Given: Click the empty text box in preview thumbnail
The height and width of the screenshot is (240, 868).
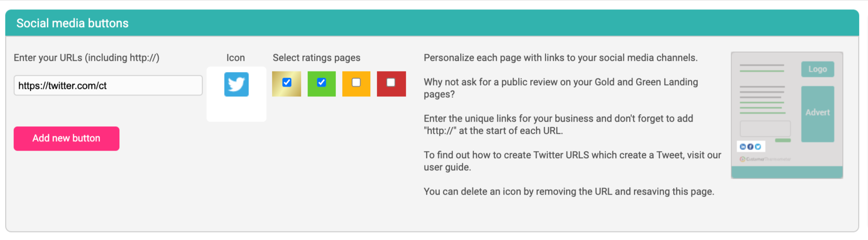Looking at the screenshot, I should pos(765,129).
